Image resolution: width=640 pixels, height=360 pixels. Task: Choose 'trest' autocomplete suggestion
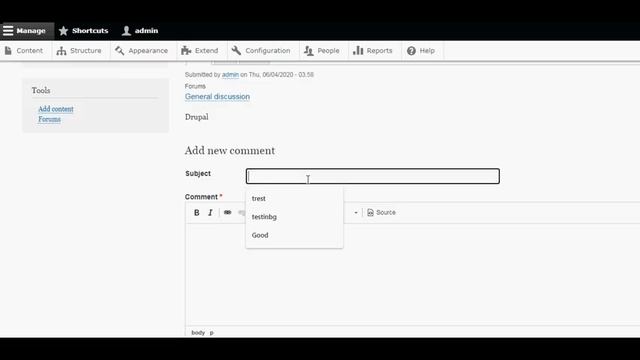(294, 198)
